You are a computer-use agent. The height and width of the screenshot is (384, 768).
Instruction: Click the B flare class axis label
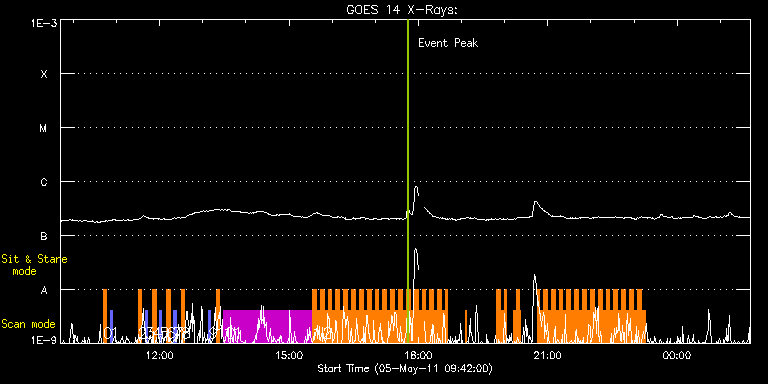point(44,237)
